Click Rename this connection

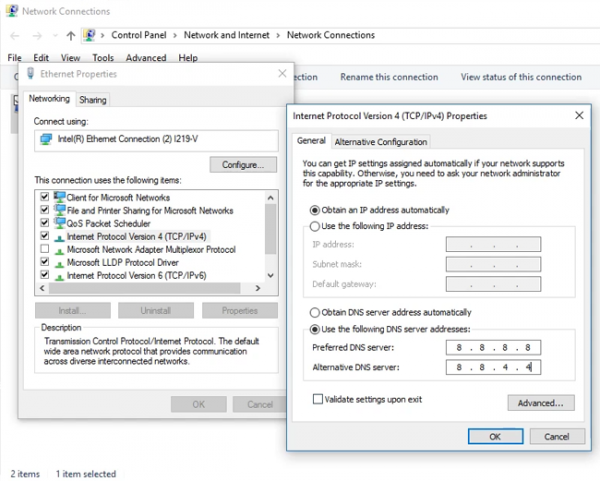[389, 77]
